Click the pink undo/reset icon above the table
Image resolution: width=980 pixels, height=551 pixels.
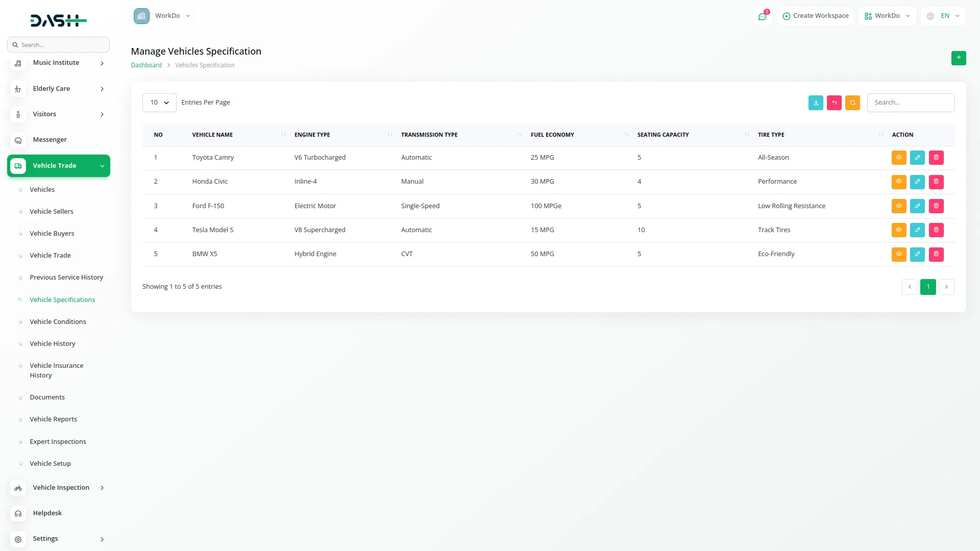click(834, 103)
